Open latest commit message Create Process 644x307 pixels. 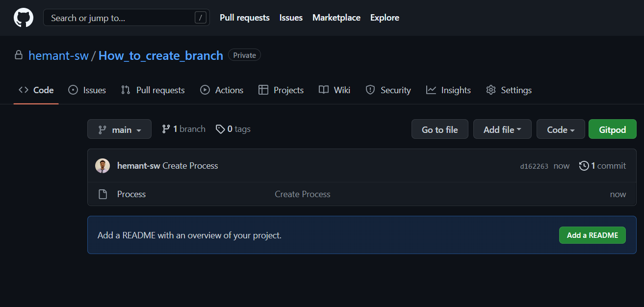tap(190, 166)
